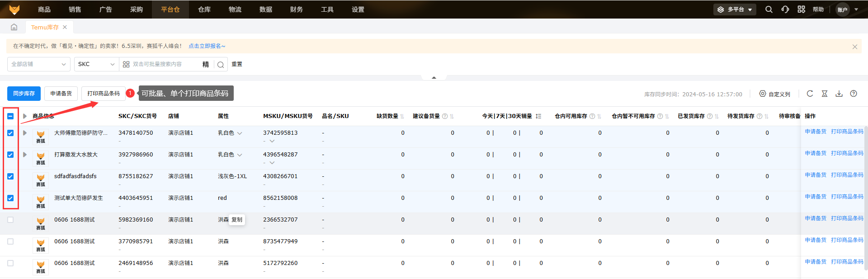Toggle the select-all header checkbox

click(10, 116)
